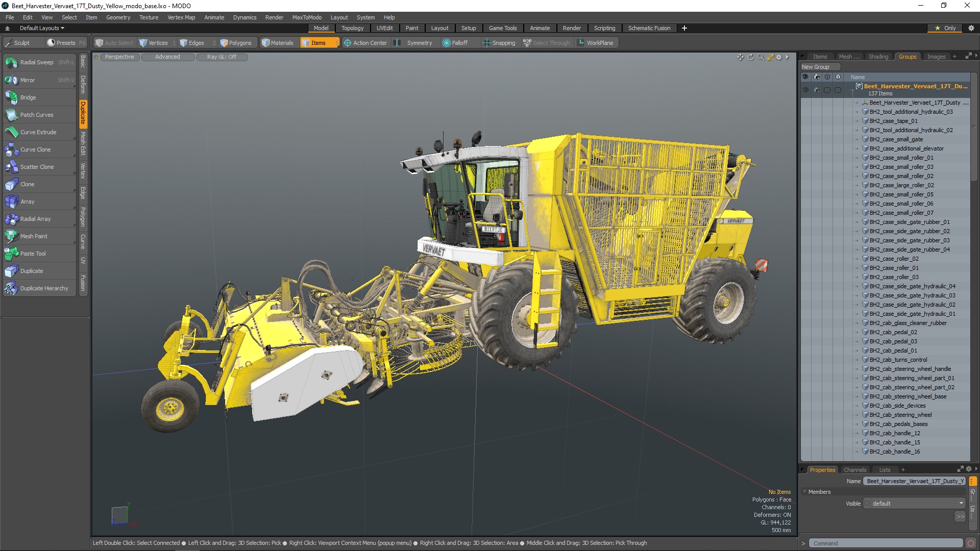Image resolution: width=980 pixels, height=551 pixels.
Task: Collapse the Members section
Action: pos(805,492)
